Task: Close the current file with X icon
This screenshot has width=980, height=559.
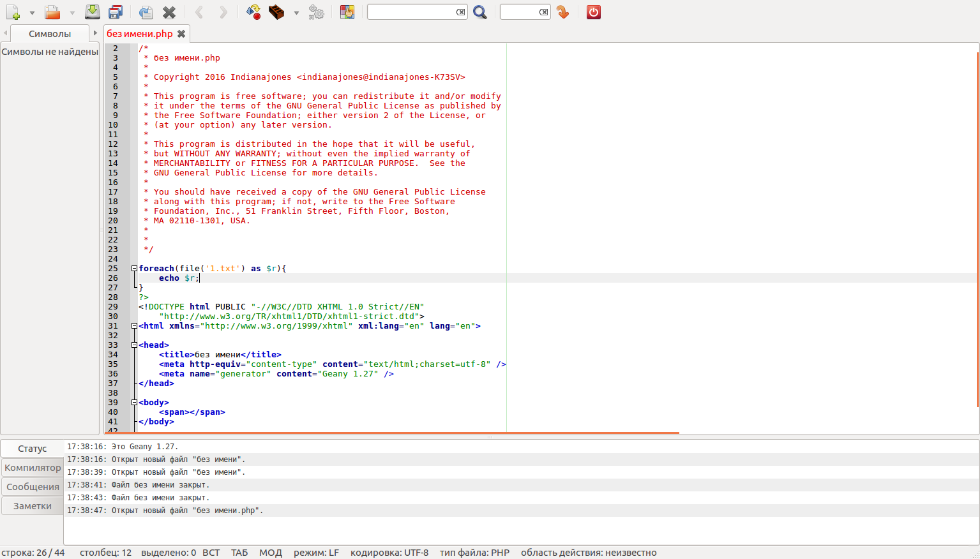Action: coord(169,12)
